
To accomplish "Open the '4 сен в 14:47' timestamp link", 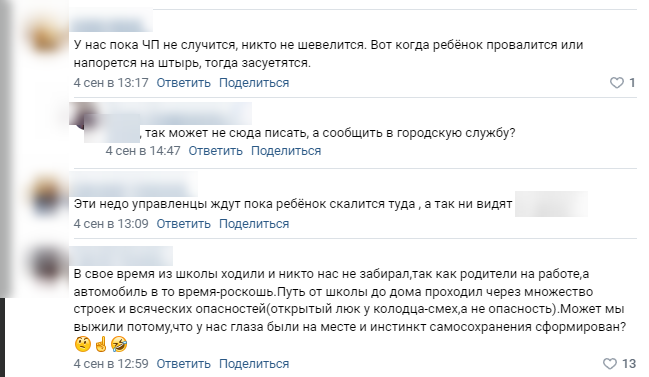I will click(143, 151).
